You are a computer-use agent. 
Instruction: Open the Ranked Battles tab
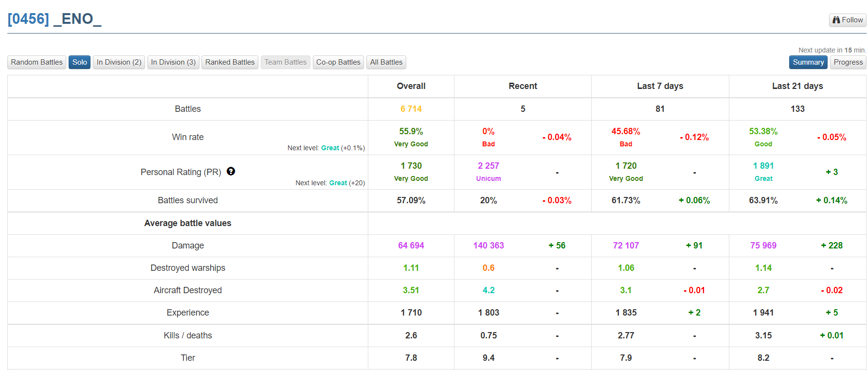[x=230, y=62]
